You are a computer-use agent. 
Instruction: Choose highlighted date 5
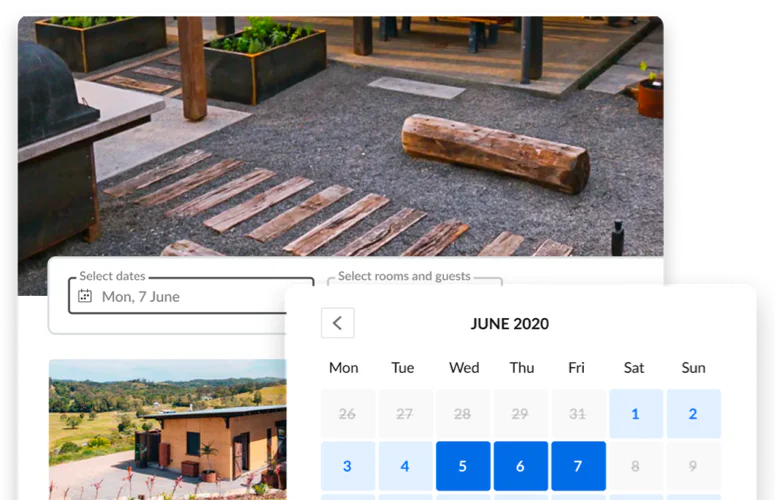point(463,466)
